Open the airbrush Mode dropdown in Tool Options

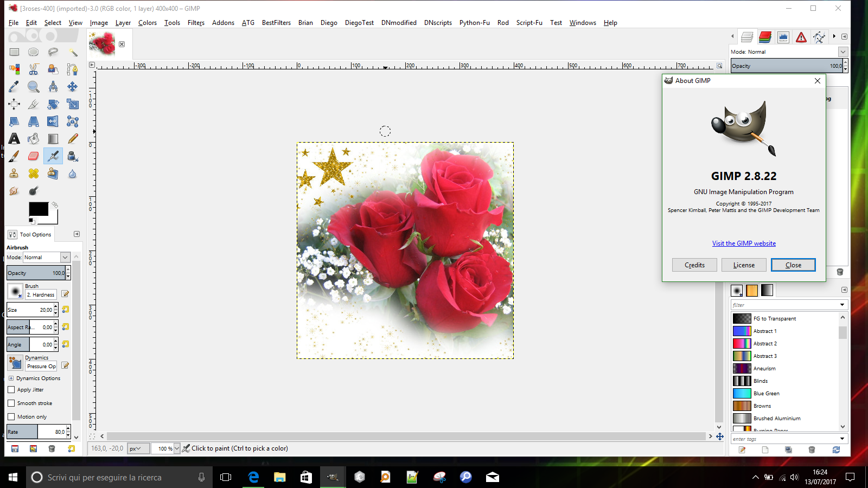(47, 258)
